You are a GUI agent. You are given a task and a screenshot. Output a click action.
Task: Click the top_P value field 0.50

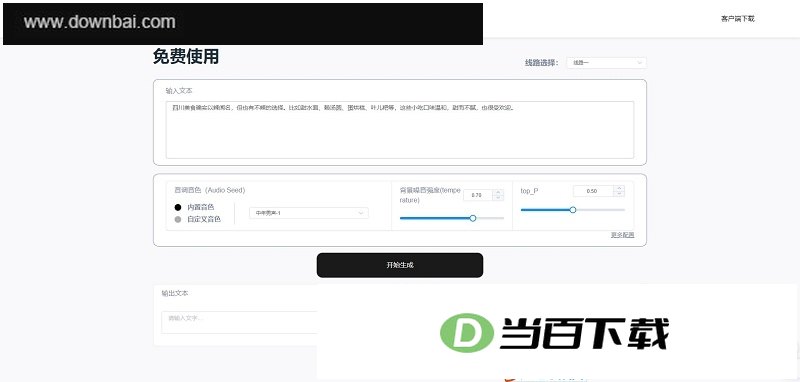click(x=593, y=191)
